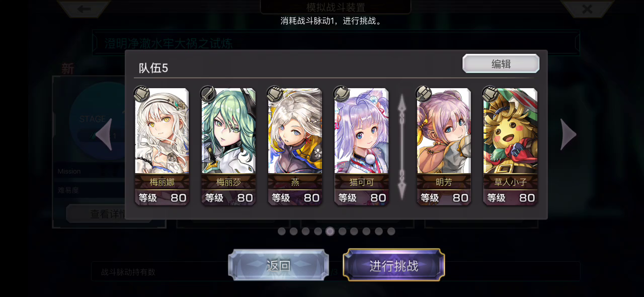Image resolution: width=644 pixels, height=297 pixels.
Task: Click the weapon-type icon on 猫可可's card
Action: point(341,94)
